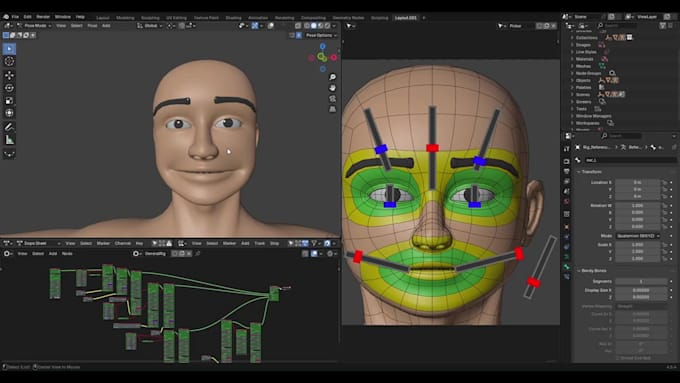Open the Dope Sheet mode dropdown
This screenshot has width=680, height=383.
click(x=39, y=243)
